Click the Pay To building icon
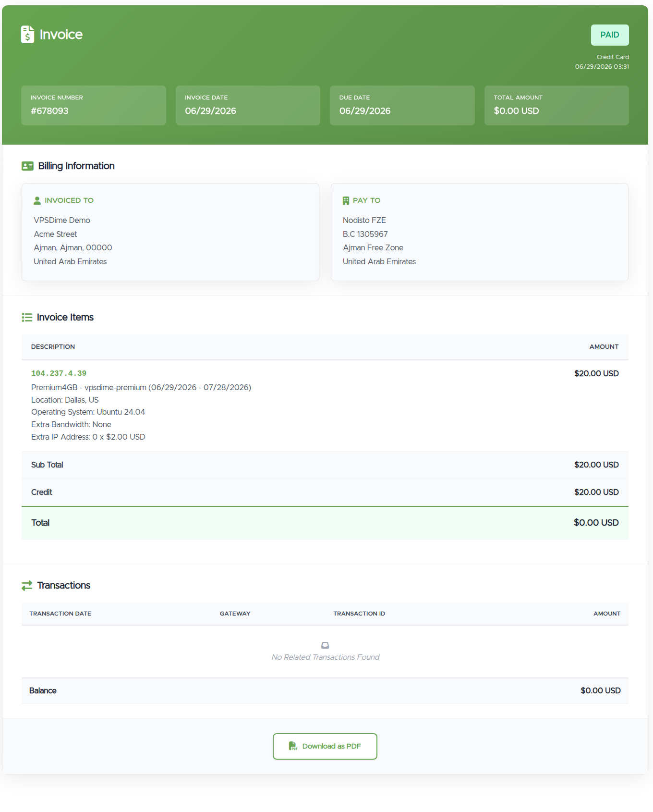 346,201
